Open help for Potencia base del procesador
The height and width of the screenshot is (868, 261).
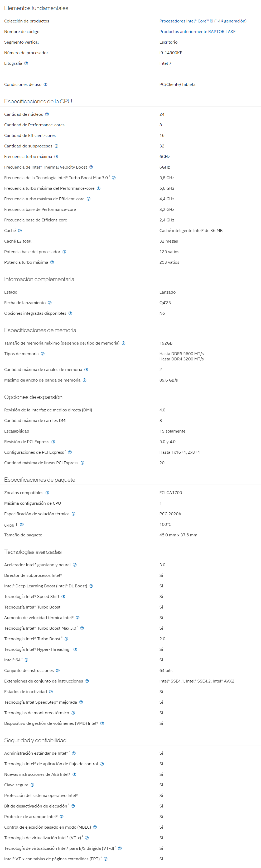[64, 252]
